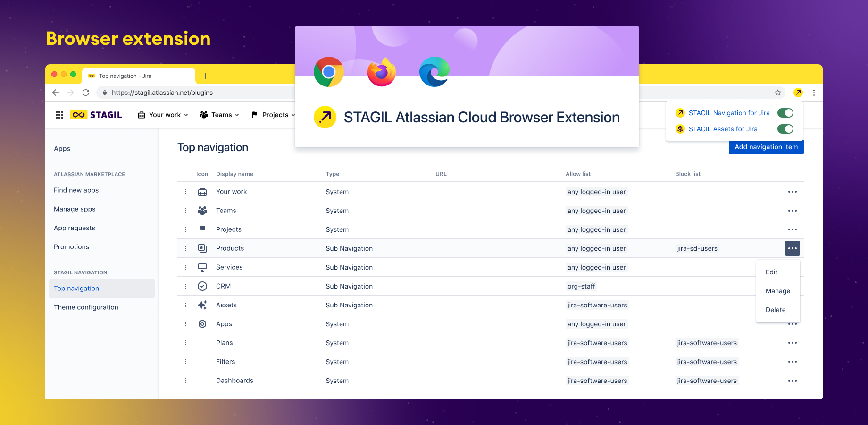The width and height of the screenshot is (868, 425).
Task: Click the Your work row briefcase icon
Action: (x=202, y=192)
